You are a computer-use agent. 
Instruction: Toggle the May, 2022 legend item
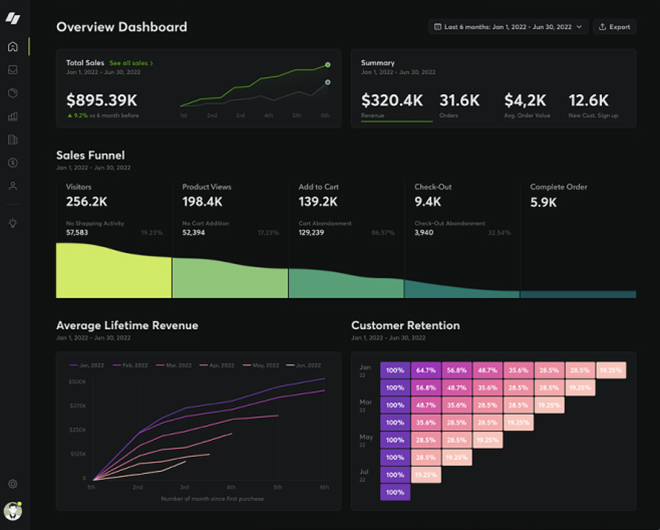(261, 365)
